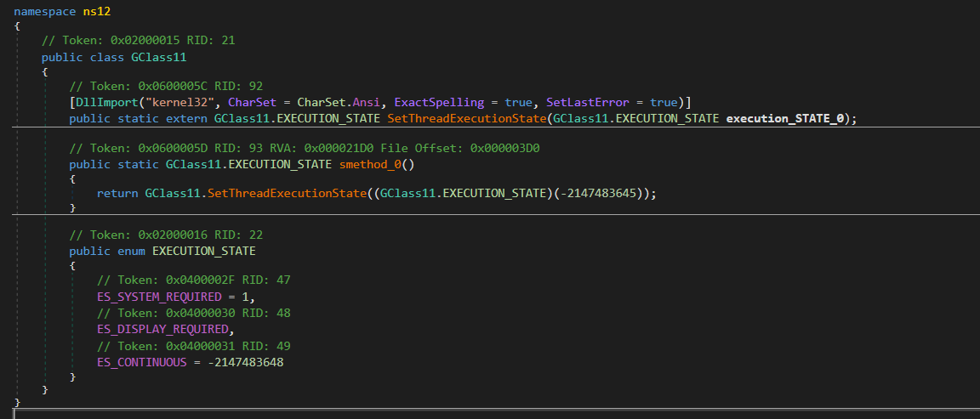The height and width of the screenshot is (419, 980).
Task: Click the -2147483648 enum value
Action: click(x=246, y=363)
